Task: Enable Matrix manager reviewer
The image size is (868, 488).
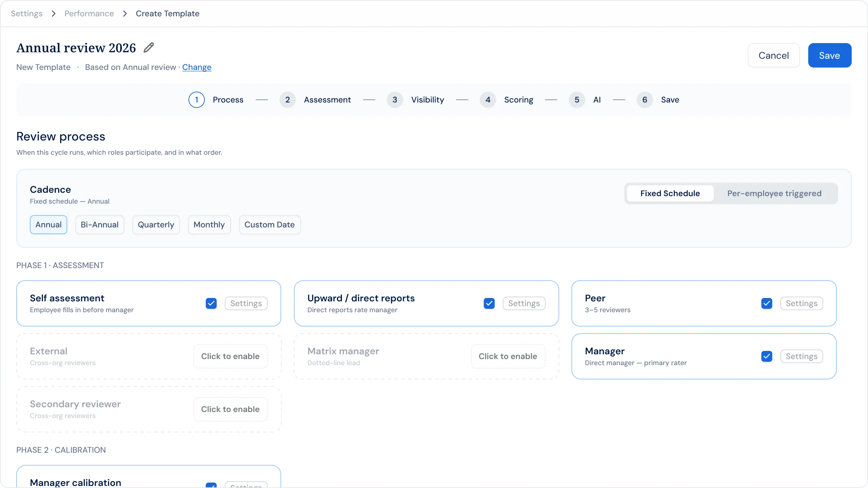Action: click(508, 356)
